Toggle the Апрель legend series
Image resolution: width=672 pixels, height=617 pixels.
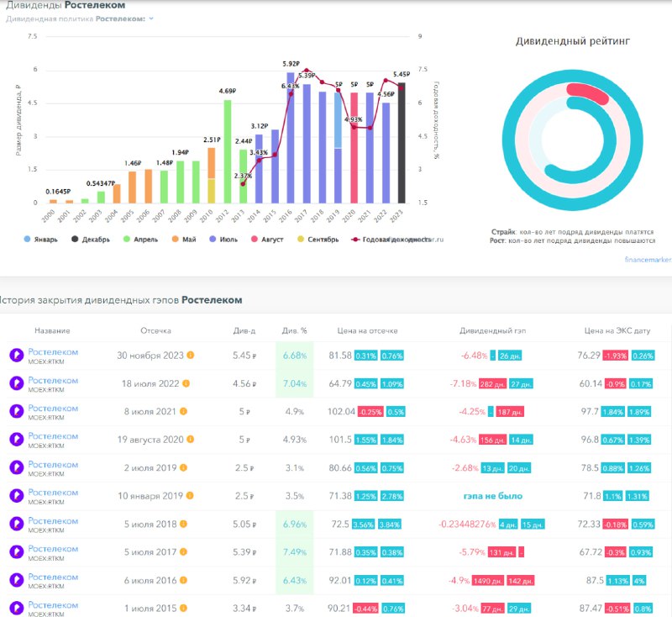[140, 240]
